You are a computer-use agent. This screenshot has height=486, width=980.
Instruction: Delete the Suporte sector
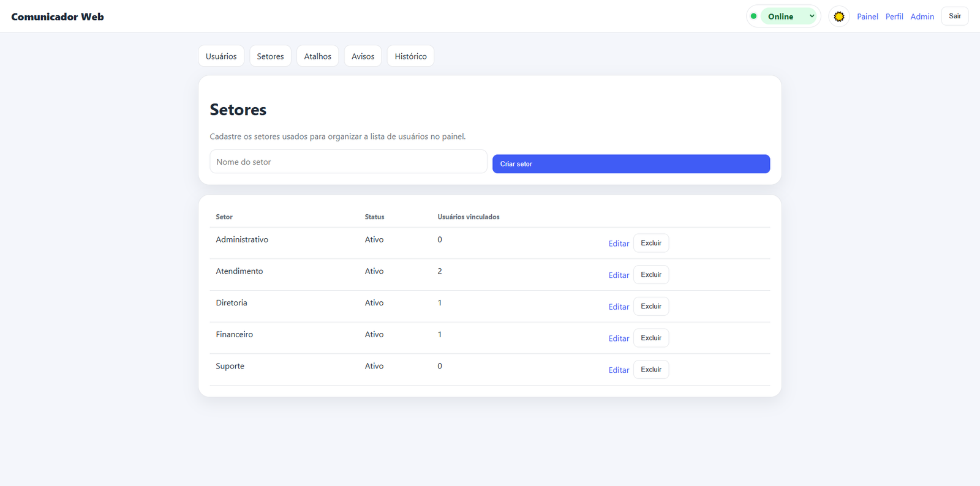coord(651,370)
